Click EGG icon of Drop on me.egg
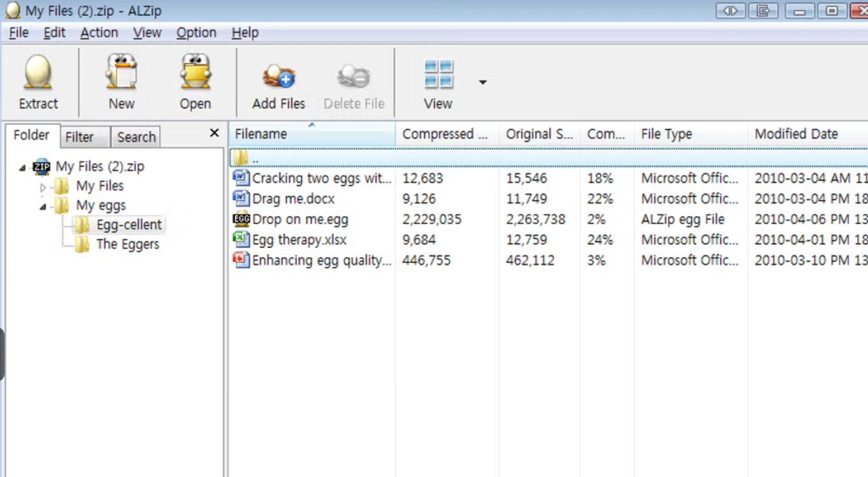 241,219
